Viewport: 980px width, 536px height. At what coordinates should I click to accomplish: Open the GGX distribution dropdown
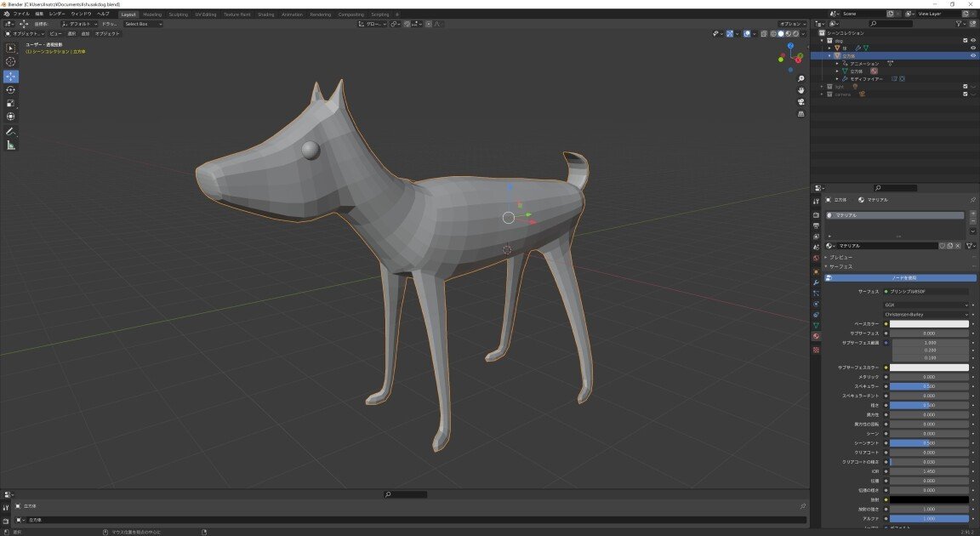point(927,305)
